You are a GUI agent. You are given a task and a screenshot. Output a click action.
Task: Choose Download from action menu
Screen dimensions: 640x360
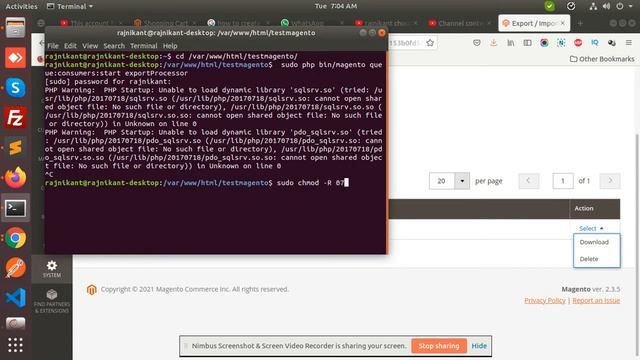pyautogui.click(x=594, y=242)
